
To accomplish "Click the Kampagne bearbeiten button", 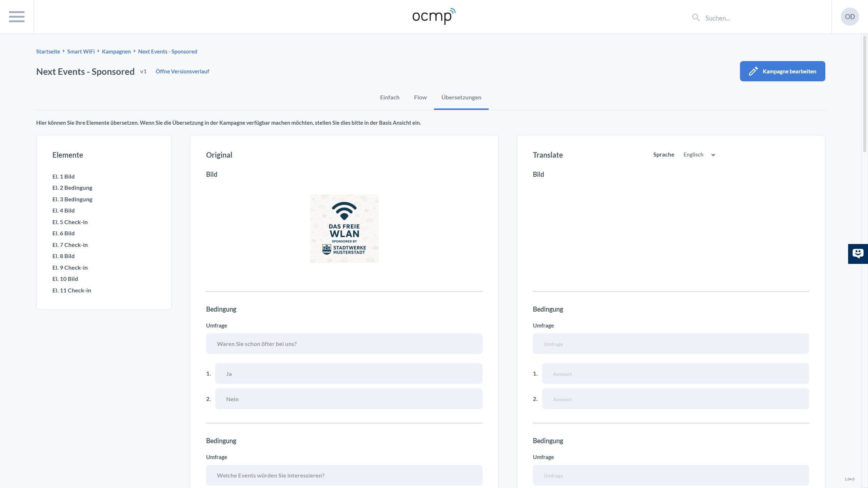I will (x=782, y=71).
